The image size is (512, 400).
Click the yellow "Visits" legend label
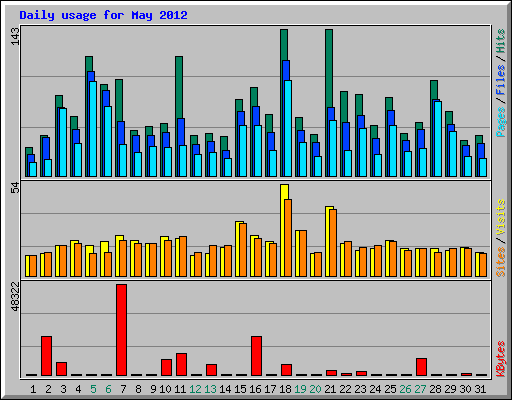(x=500, y=218)
